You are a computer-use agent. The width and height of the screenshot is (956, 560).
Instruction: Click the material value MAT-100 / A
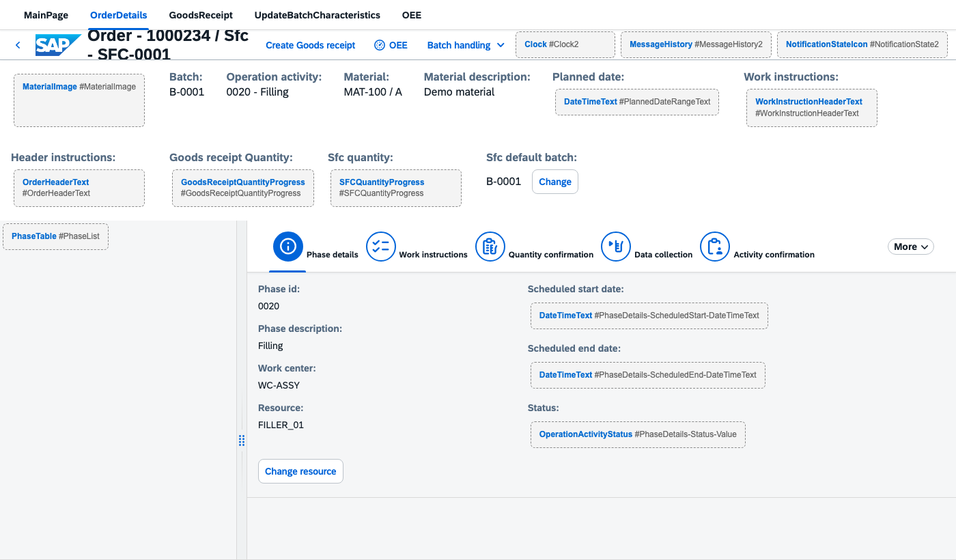coord(373,92)
